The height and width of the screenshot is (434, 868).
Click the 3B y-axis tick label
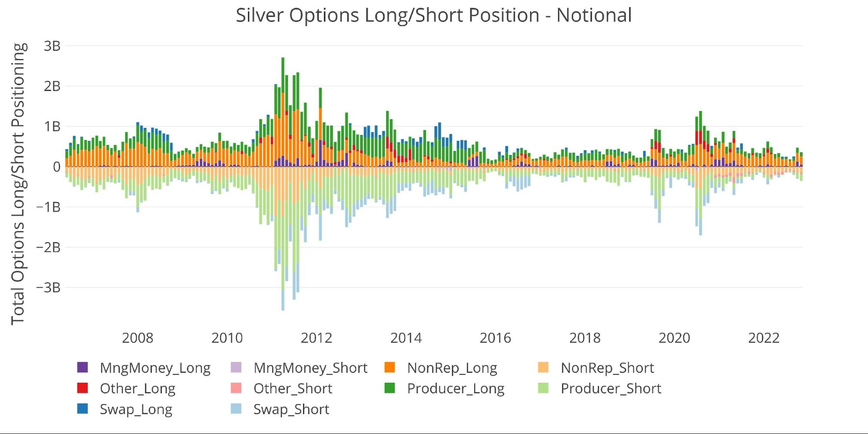(x=52, y=46)
